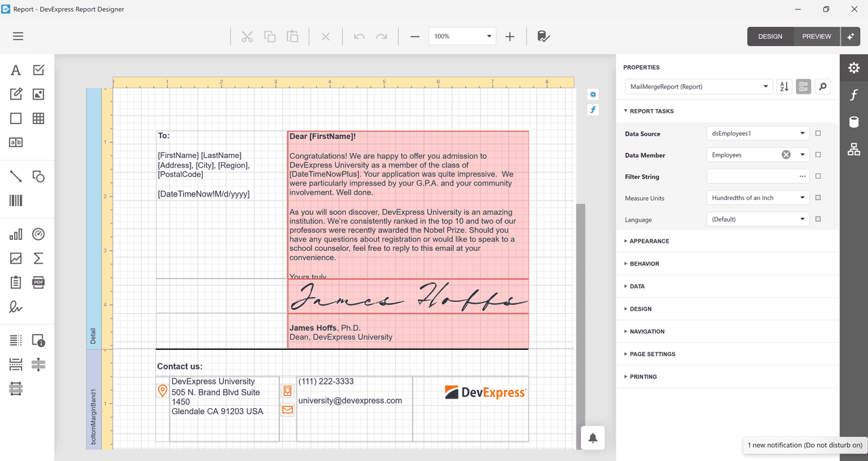Screen dimensions: 868x461
Task: Select the Cross-Band Line control
Action: tap(39, 365)
